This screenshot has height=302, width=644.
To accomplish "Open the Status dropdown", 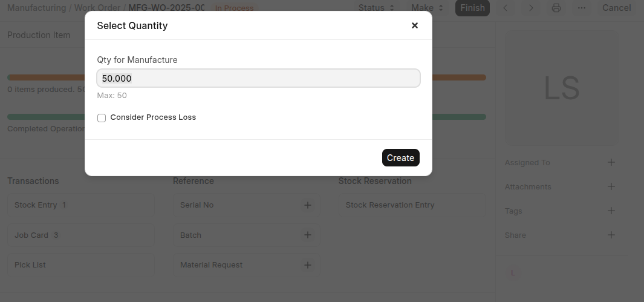I will coord(376,8).
